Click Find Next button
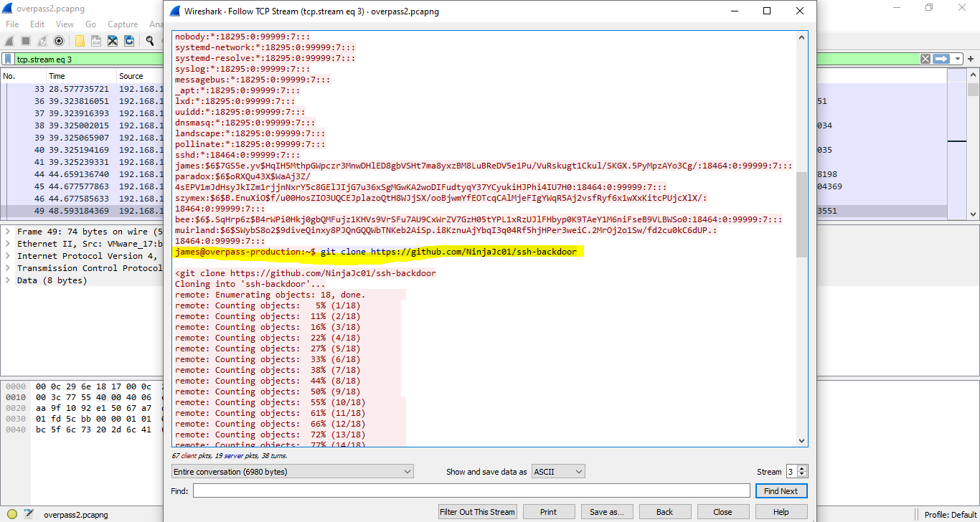980x522 pixels. (781, 491)
